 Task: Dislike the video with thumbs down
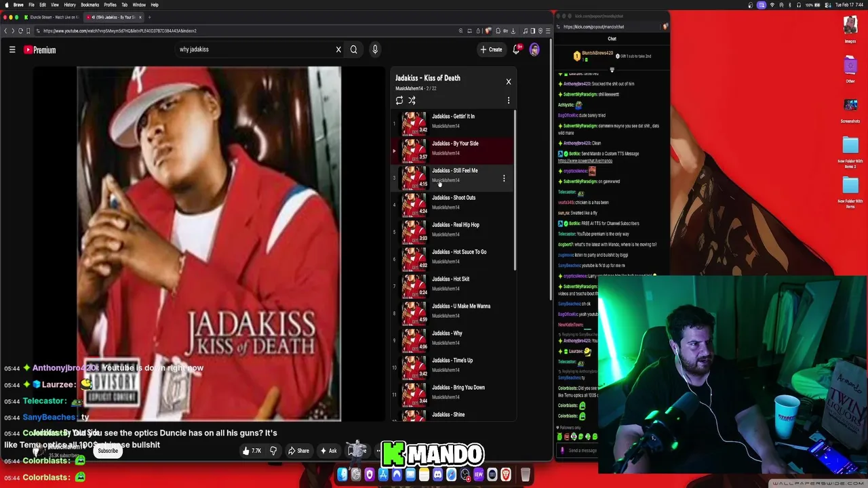(x=273, y=451)
